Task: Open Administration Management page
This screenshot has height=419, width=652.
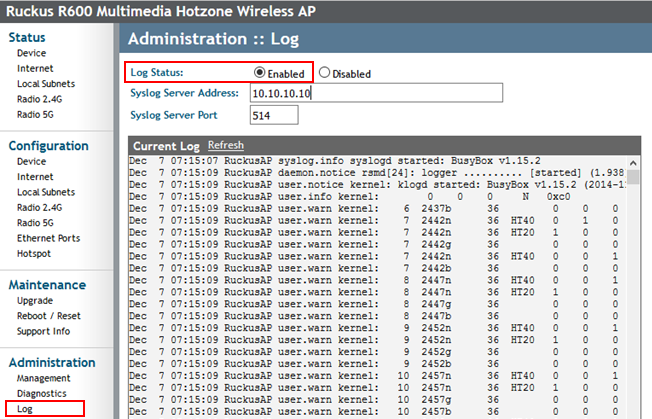Action: [43, 379]
